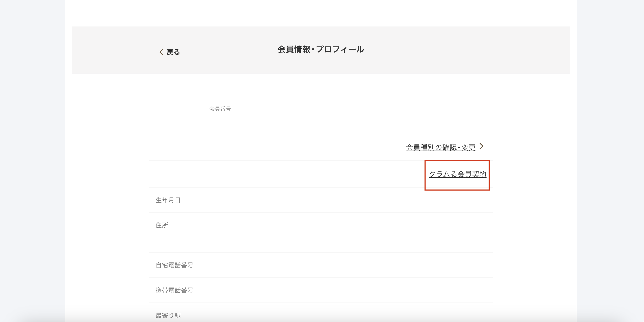
Task: Select the 生年月日 row label
Action: pos(168,200)
